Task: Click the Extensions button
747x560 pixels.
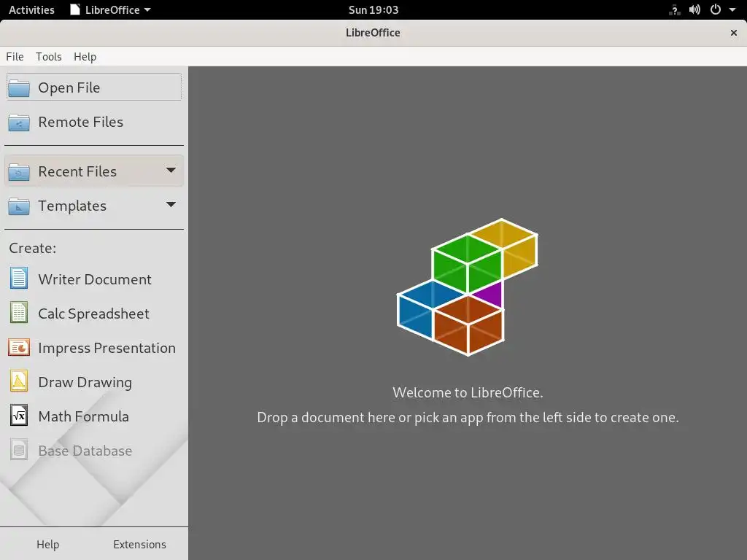Action: click(139, 544)
